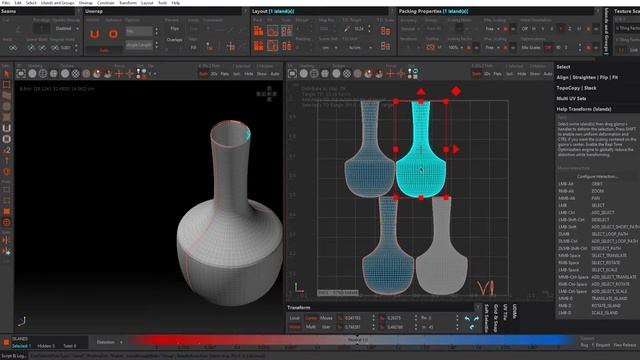Click the Weld icon in Seams panel
This screenshot has width=640, height=360.
(13, 48)
